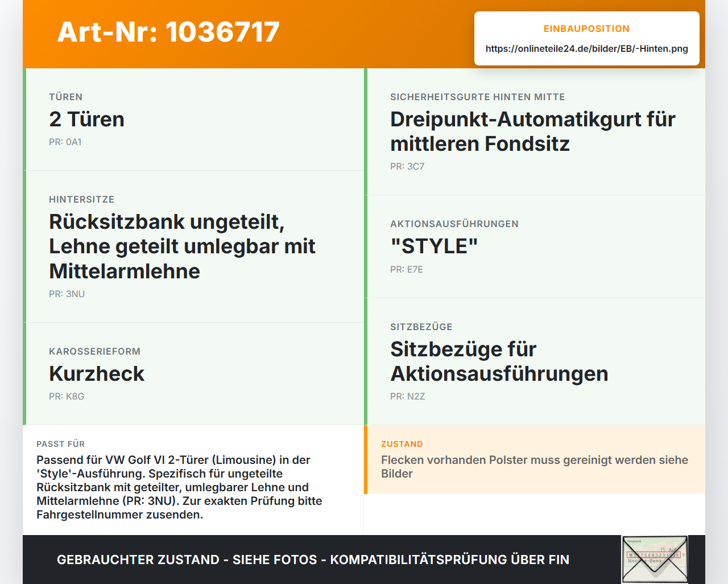728x584 pixels.
Task: Click the Art-Nr: 1036717 heading
Action: pyautogui.click(x=168, y=32)
